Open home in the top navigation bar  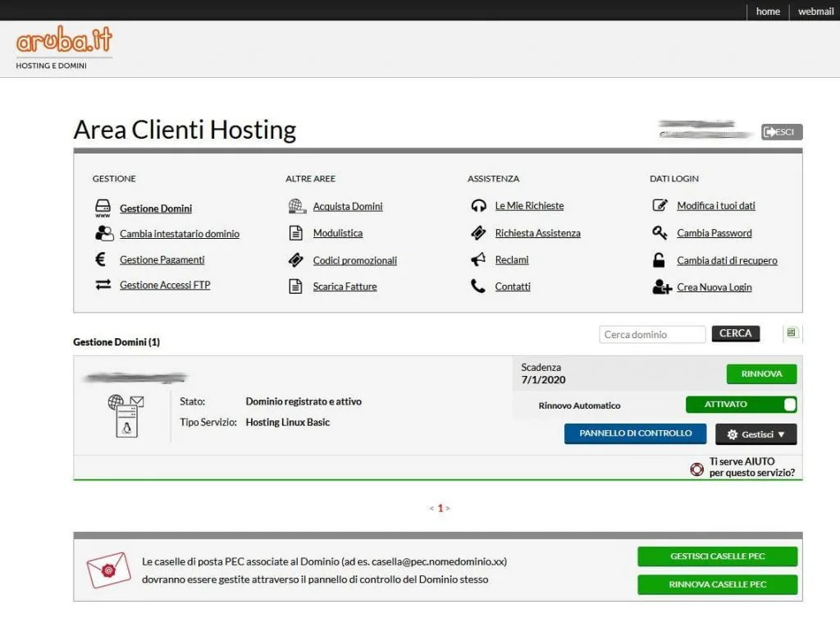click(768, 11)
